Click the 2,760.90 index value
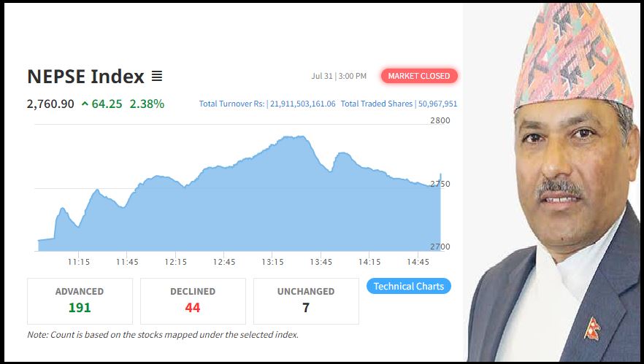Viewport: 644px width, 364px height. [50, 104]
